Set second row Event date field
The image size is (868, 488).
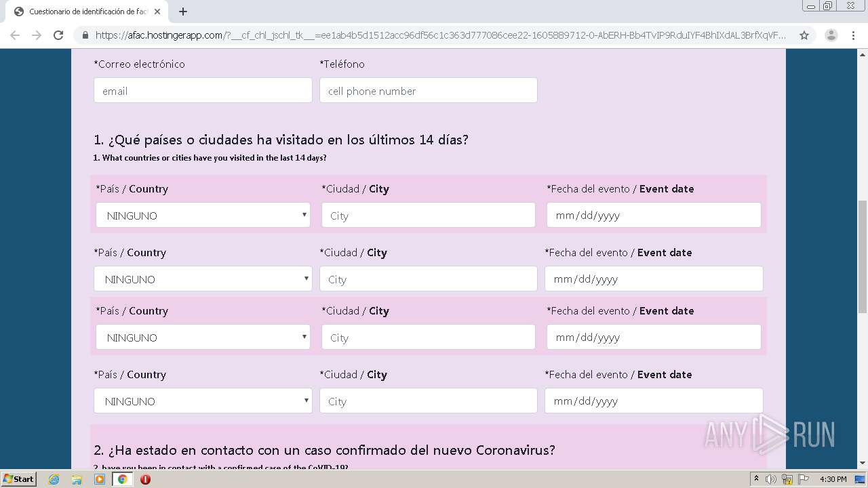tap(654, 279)
